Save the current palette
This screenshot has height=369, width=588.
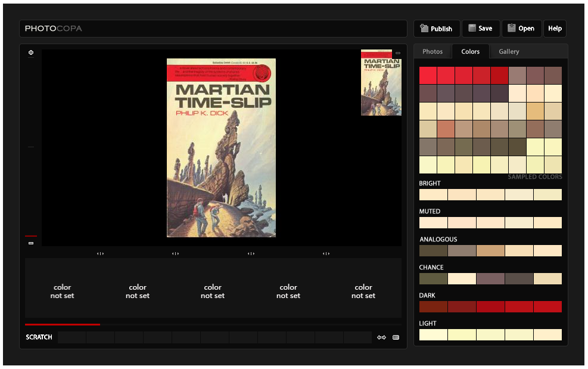(481, 29)
